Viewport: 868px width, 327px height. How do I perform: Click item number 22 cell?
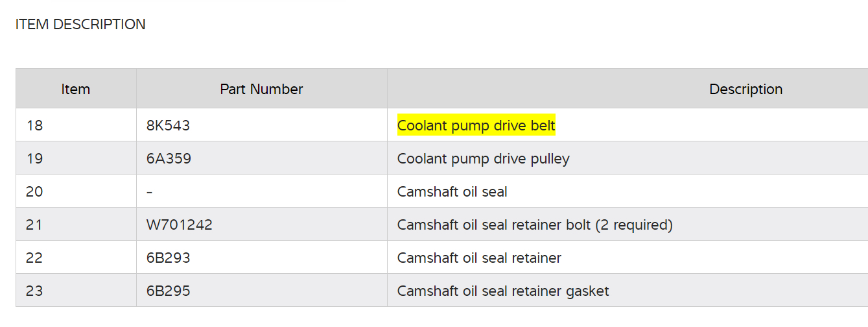pyautogui.click(x=34, y=258)
